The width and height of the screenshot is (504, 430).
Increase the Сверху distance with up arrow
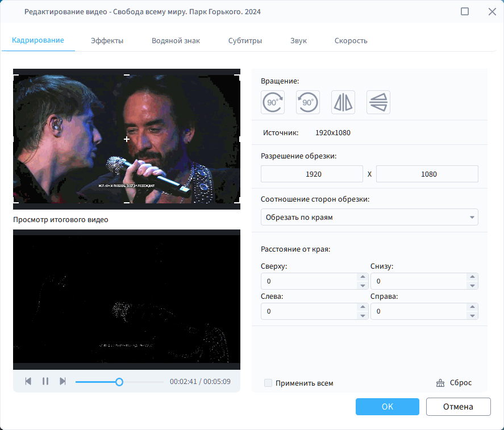click(x=363, y=278)
